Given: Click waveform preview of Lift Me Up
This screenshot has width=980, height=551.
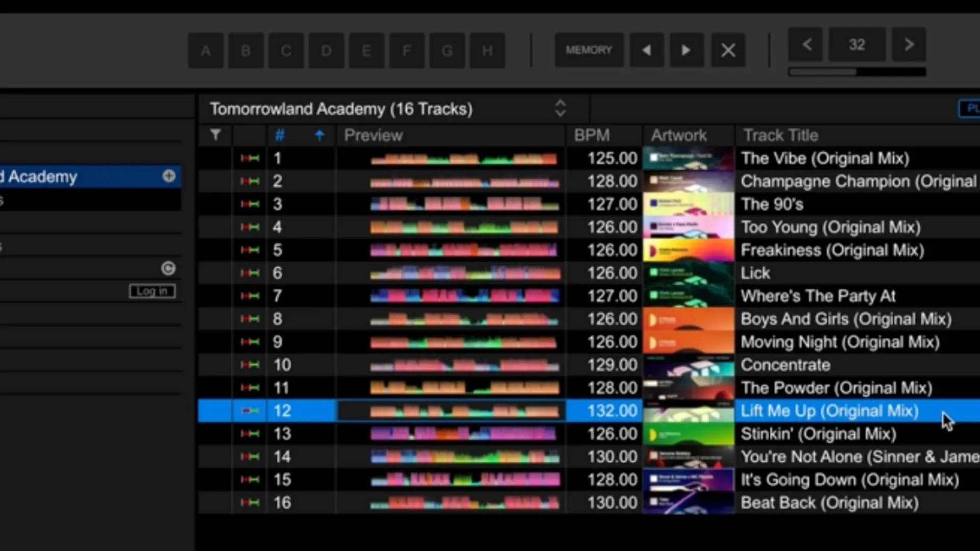Looking at the screenshot, I should [x=464, y=411].
